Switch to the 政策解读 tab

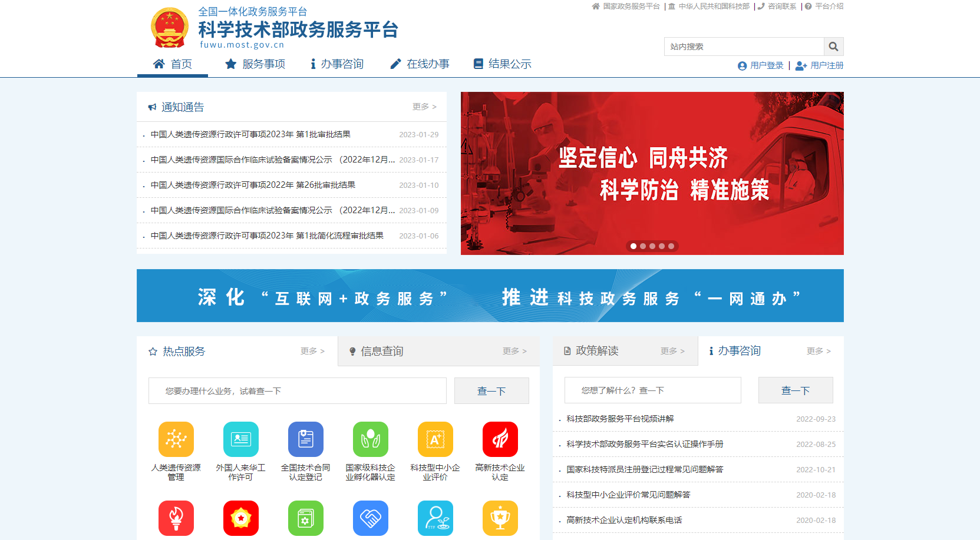[x=597, y=351]
